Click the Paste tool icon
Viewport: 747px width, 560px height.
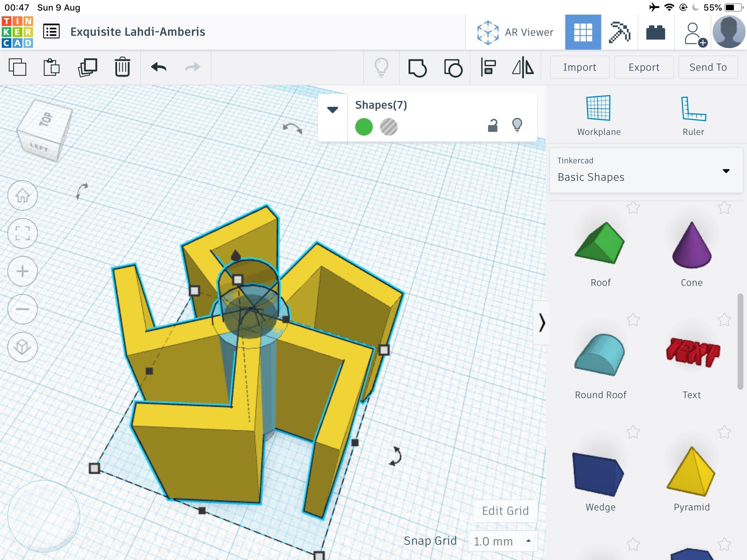51,67
